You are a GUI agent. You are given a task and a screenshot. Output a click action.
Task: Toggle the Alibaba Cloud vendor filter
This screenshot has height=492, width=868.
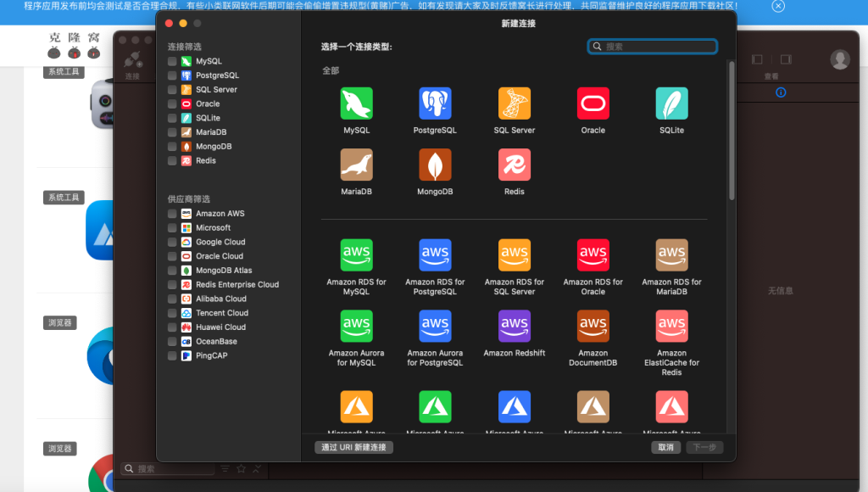point(172,299)
